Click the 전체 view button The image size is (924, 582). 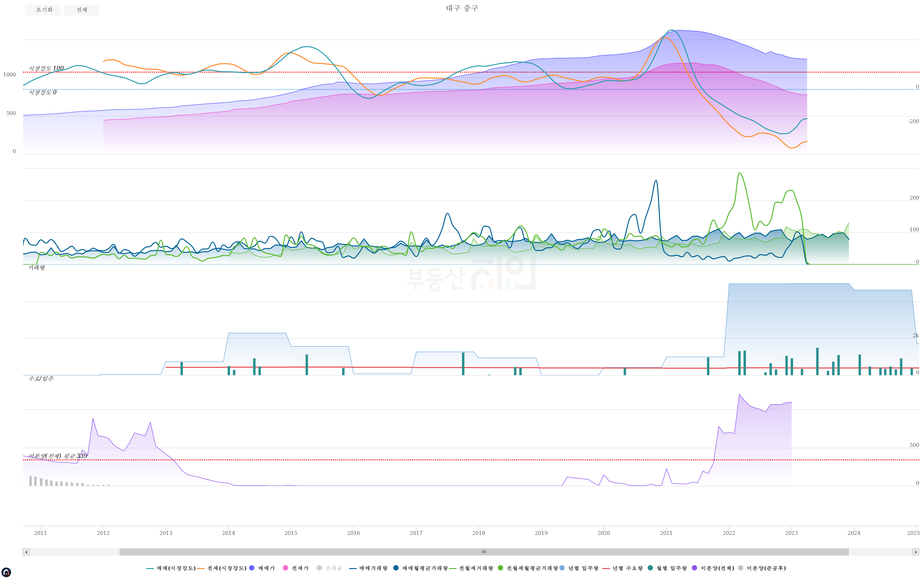point(81,10)
